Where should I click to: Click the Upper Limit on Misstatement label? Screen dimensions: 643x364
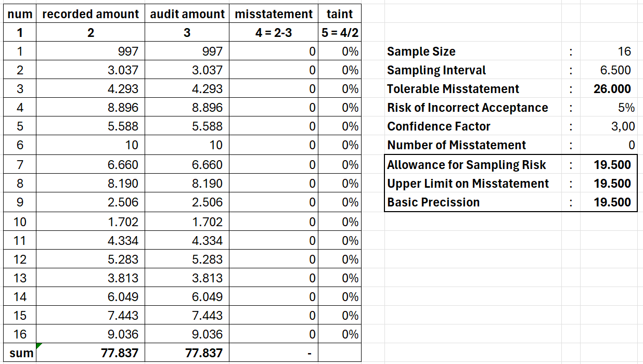point(467,183)
